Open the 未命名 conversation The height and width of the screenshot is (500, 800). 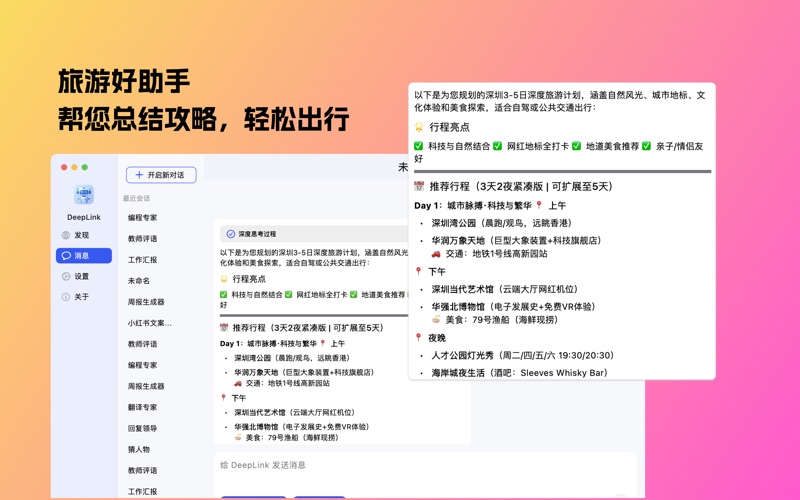[139, 281]
